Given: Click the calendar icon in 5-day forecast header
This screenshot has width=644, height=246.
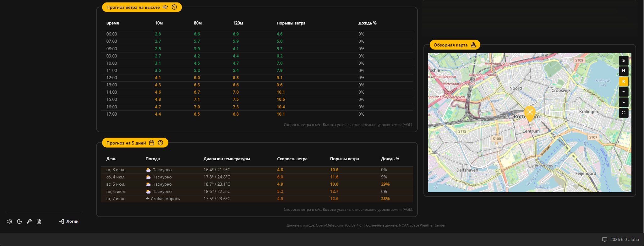Looking at the screenshot, I should pos(152,143).
